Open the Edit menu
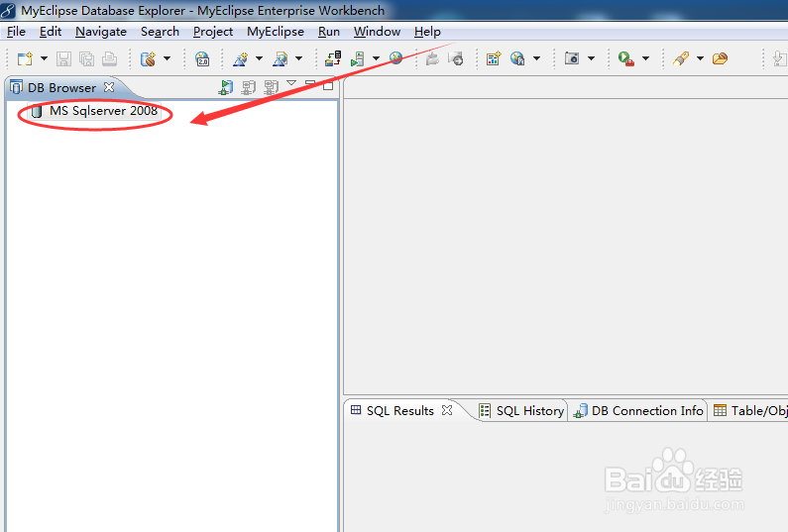Screen dimensions: 788x532 tap(51, 32)
